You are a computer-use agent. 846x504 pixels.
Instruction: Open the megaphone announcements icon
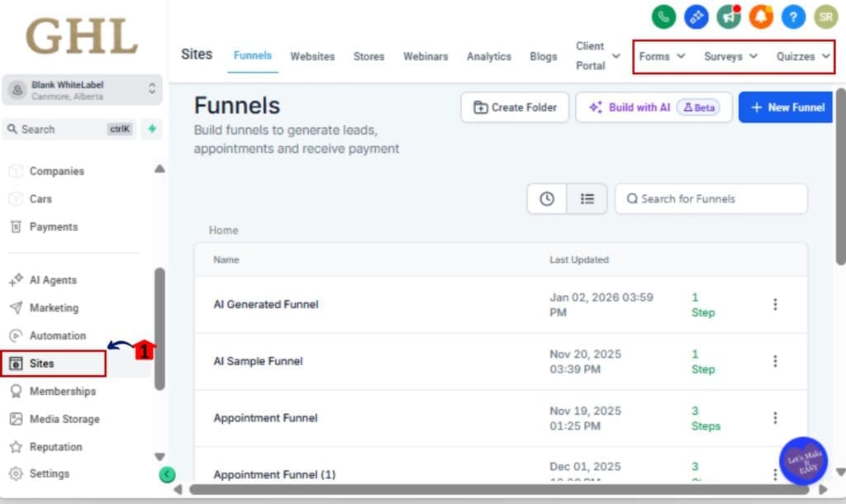point(728,17)
